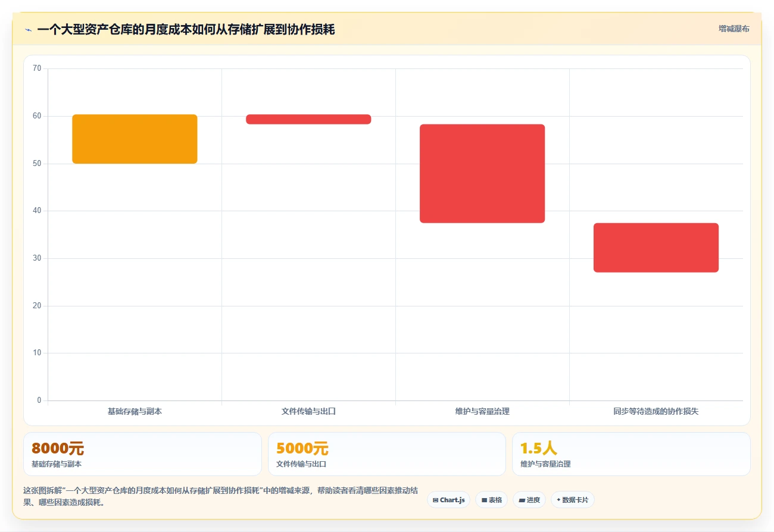Click the x-axis label 文件传输与出口
The height and width of the screenshot is (532, 774).
pos(308,411)
